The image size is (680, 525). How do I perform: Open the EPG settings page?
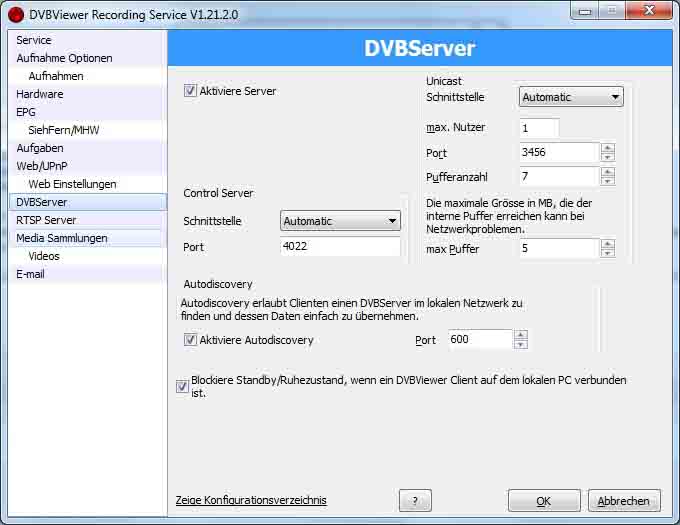tap(87, 112)
